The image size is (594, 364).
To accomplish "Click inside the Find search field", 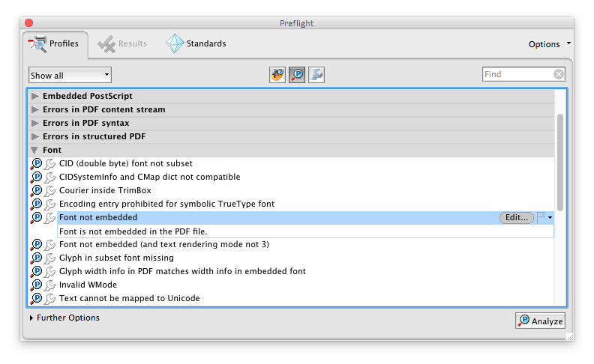I will tap(517, 74).
